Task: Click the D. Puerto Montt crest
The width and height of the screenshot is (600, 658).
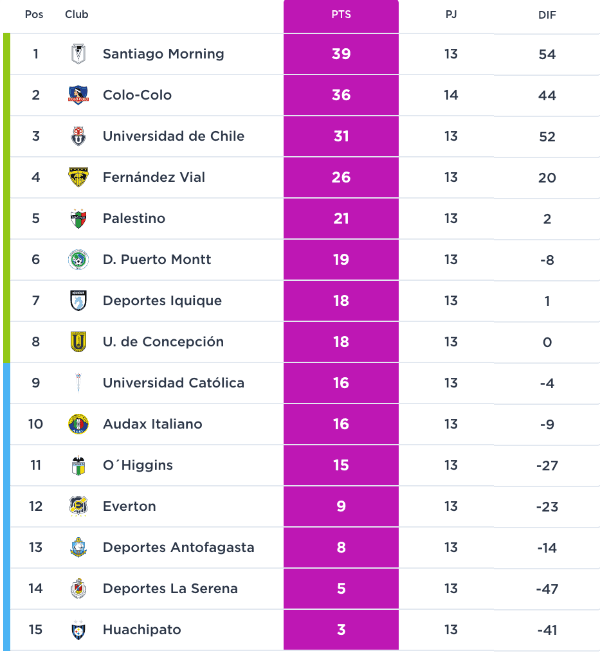Action: (x=78, y=259)
